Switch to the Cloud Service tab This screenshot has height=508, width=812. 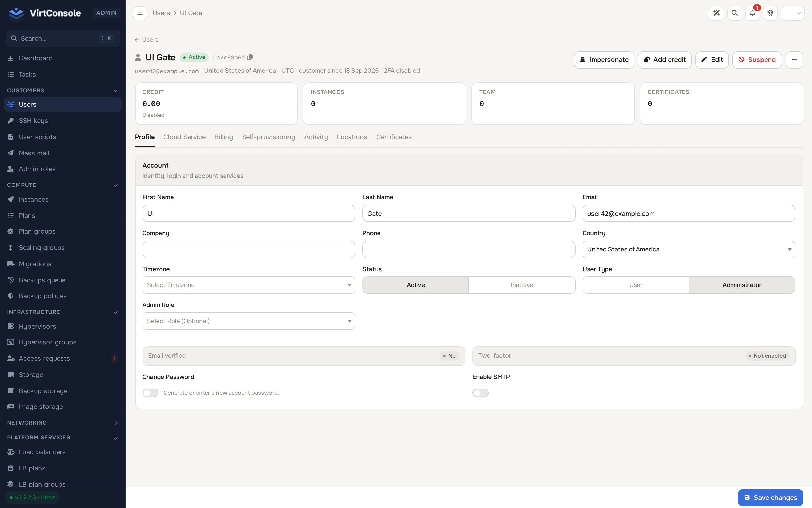pyautogui.click(x=184, y=137)
